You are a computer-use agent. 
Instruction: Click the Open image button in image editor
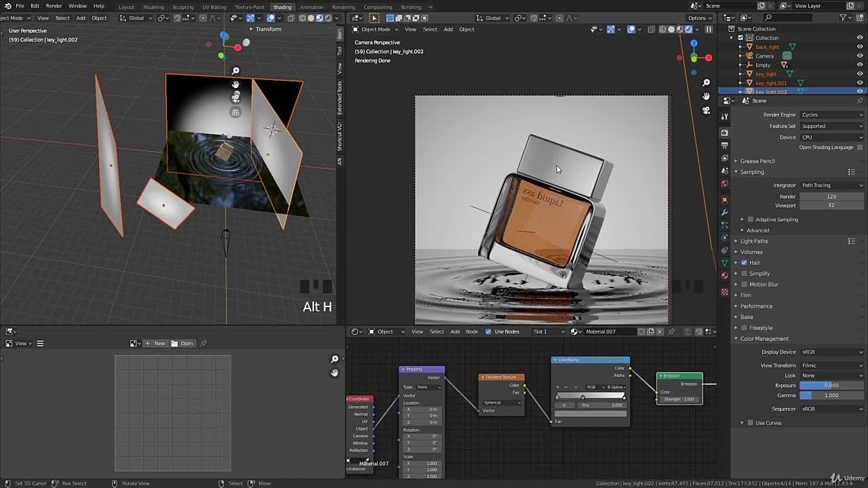click(x=182, y=343)
